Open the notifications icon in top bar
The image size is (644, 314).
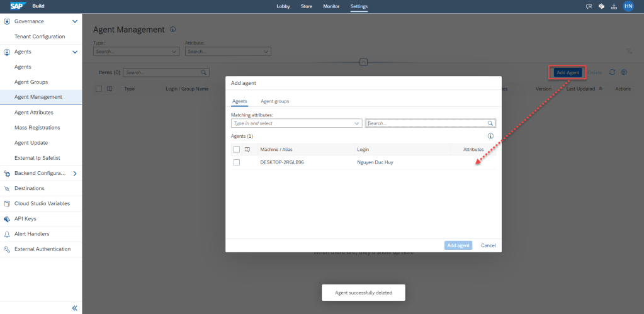(x=589, y=6)
